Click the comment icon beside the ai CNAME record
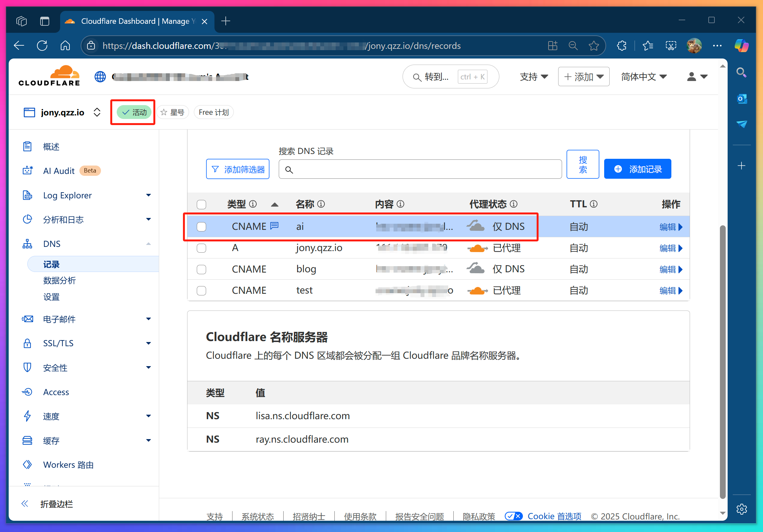This screenshot has height=532, width=763. [274, 226]
